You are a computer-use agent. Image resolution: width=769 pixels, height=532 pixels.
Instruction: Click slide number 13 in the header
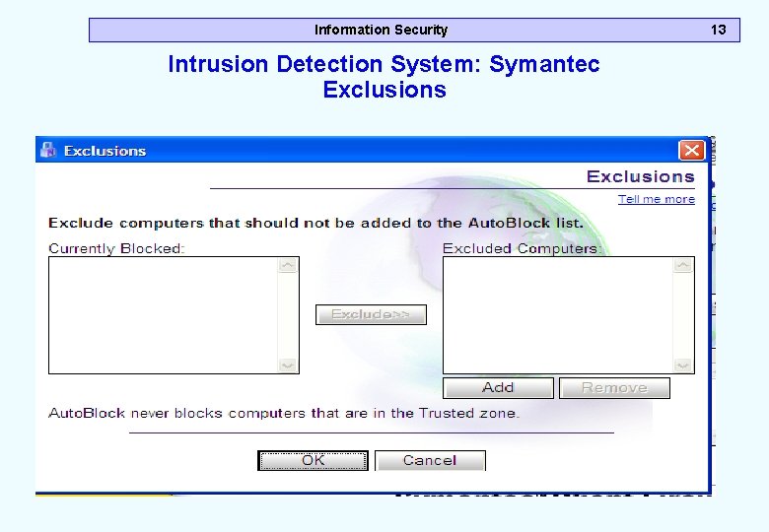(x=718, y=30)
